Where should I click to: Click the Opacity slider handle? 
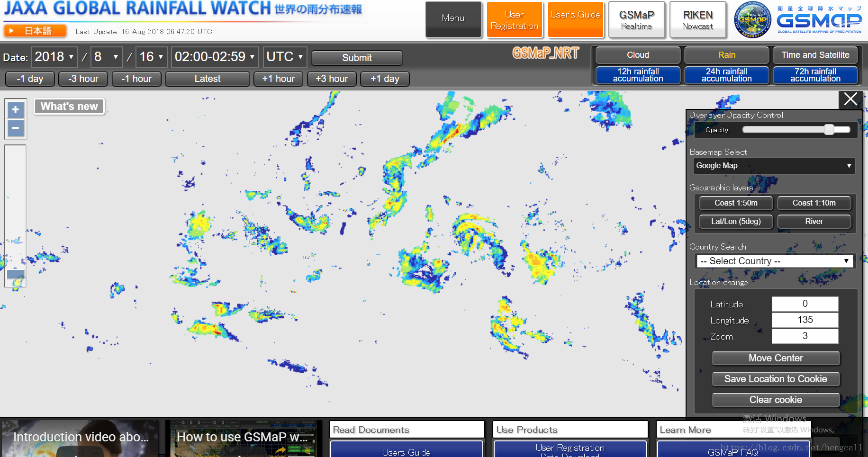click(x=829, y=130)
